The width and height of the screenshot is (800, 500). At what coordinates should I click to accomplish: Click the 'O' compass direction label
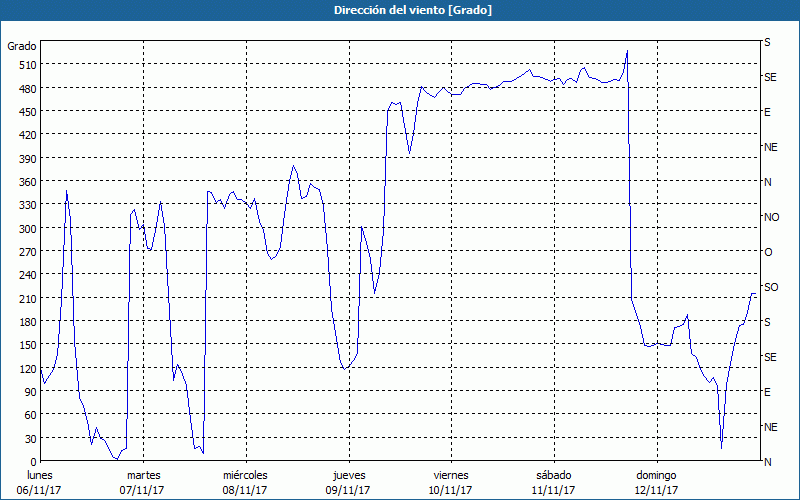click(768, 252)
